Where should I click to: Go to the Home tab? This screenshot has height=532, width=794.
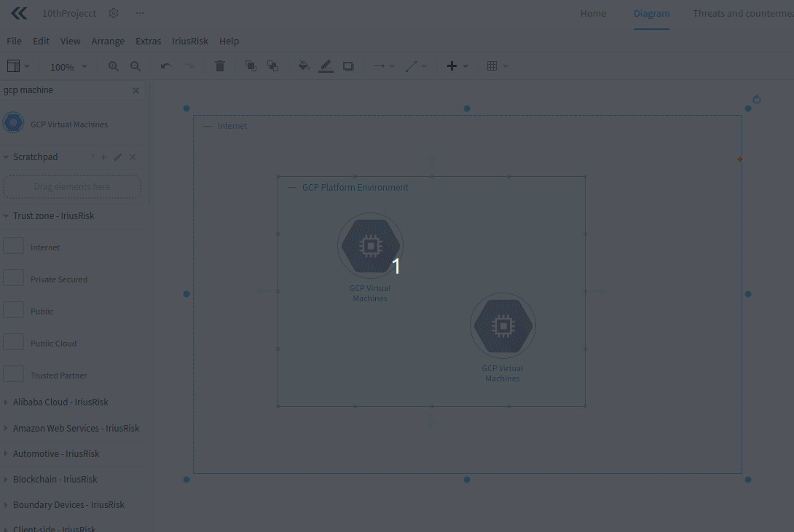point(593,13)
